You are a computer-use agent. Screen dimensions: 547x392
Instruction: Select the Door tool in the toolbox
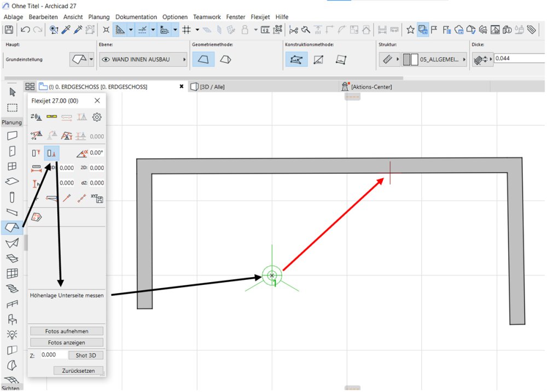pos(12,151)
